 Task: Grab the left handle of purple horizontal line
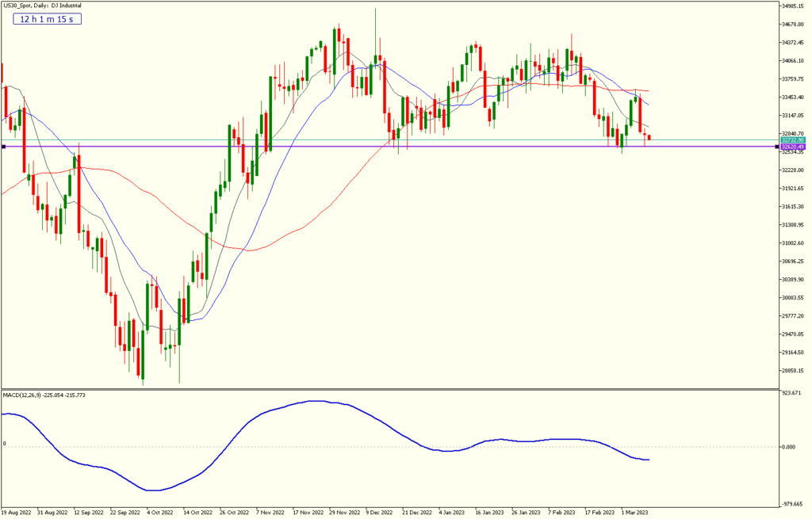click(x=2, y=147)
